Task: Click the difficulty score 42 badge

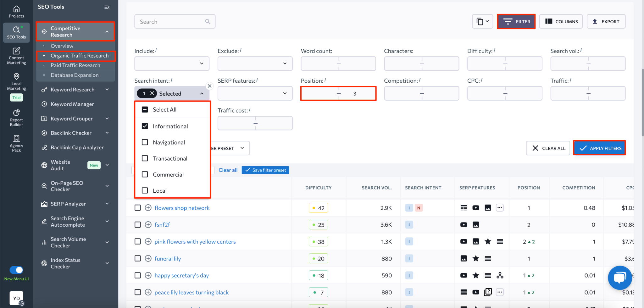Action: [318, 207]
